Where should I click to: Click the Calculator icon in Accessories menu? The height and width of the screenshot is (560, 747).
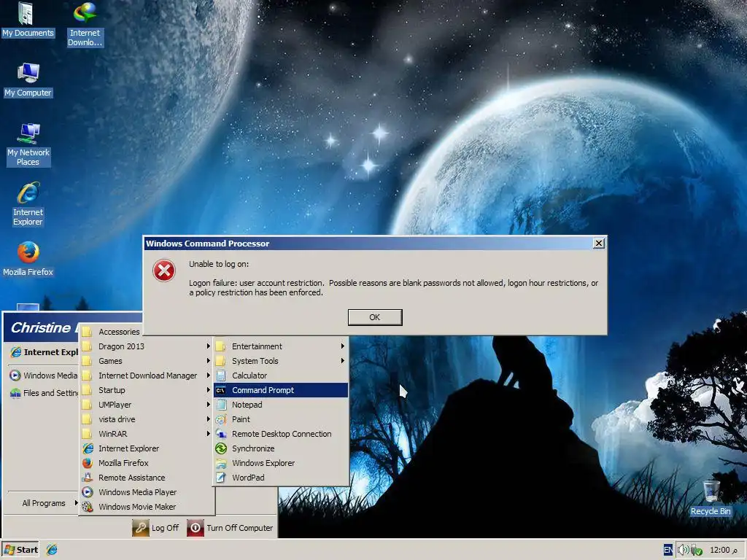click(x=220, y=376)
